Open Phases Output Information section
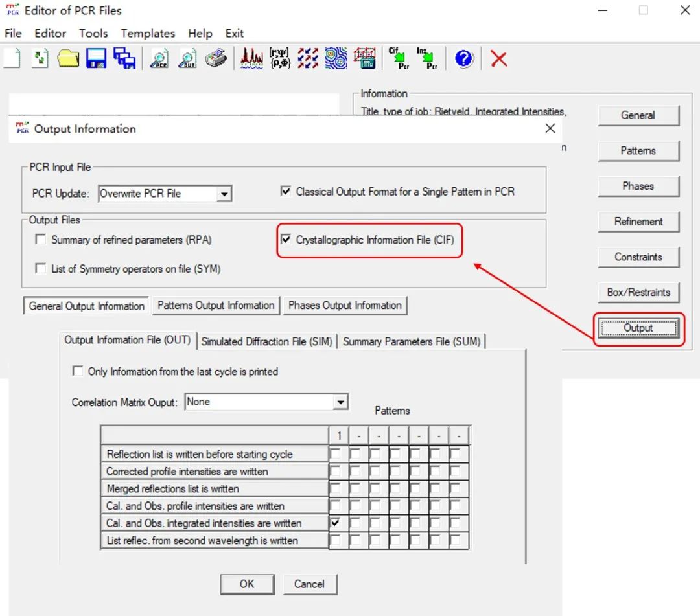Viewport: 700px width, 616px height. pos(345,306)
